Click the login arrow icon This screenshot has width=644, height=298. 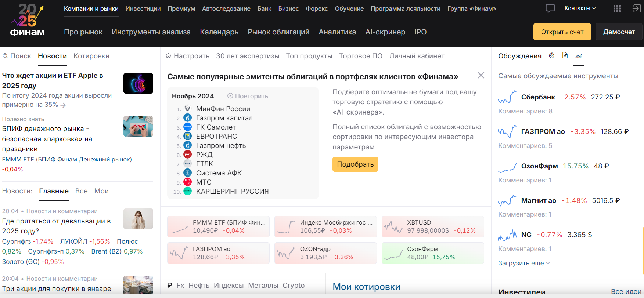click(637, 8)
